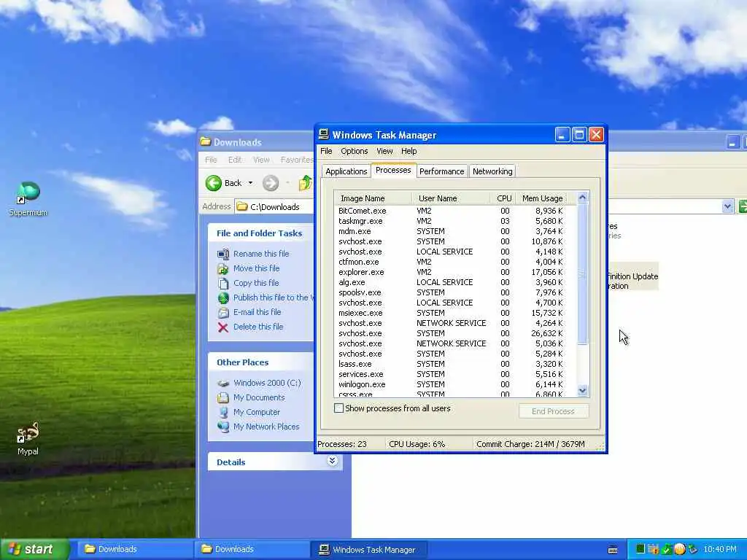Expand the Details panel chevron
The height and width of the screenshot is (560, 747).
[332, 461]
